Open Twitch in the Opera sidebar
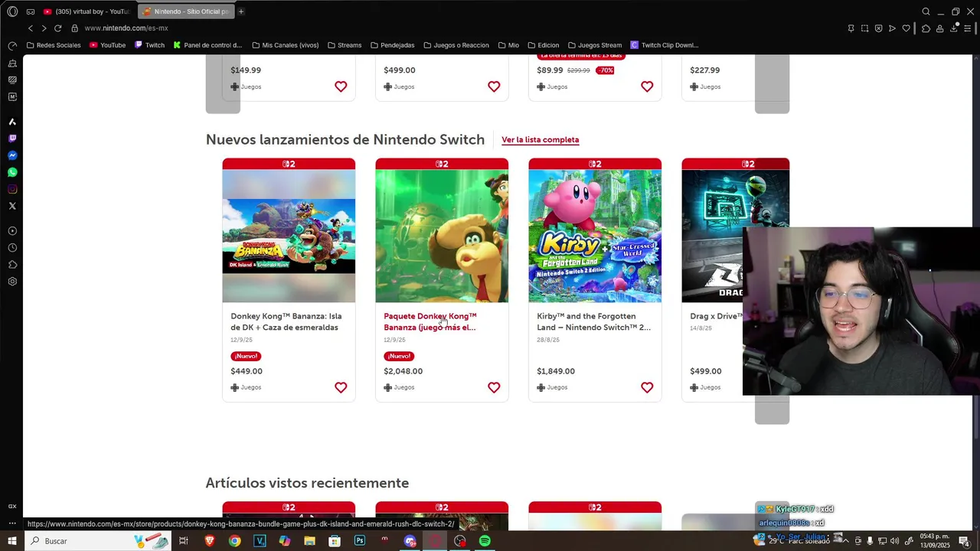Viewport: 980px width, 551px height. [x=12, y=139]
